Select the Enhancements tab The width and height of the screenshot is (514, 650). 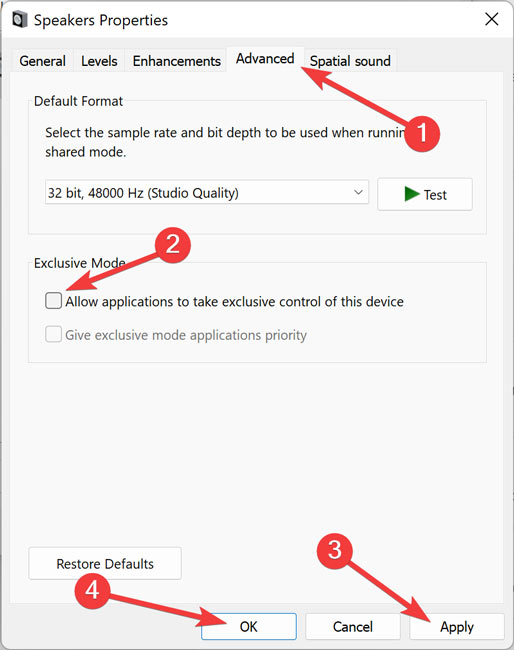click(x=177, y=61)
